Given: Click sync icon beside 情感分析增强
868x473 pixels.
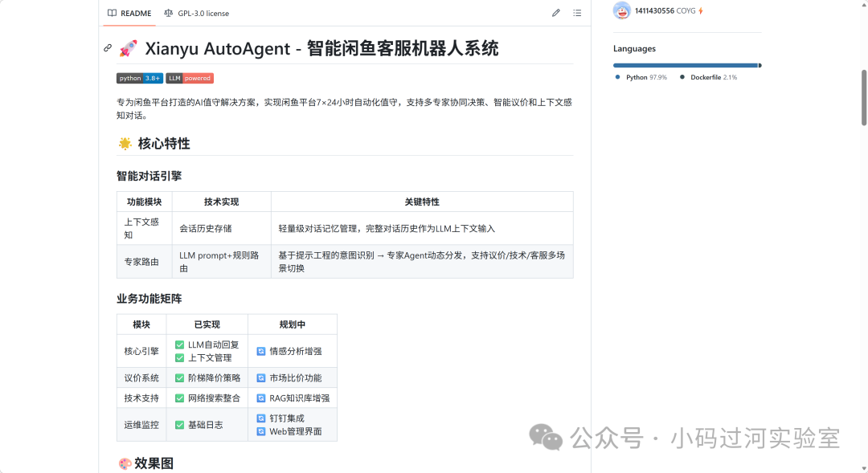Looking at the screenshot, I should tap(260, 351).
